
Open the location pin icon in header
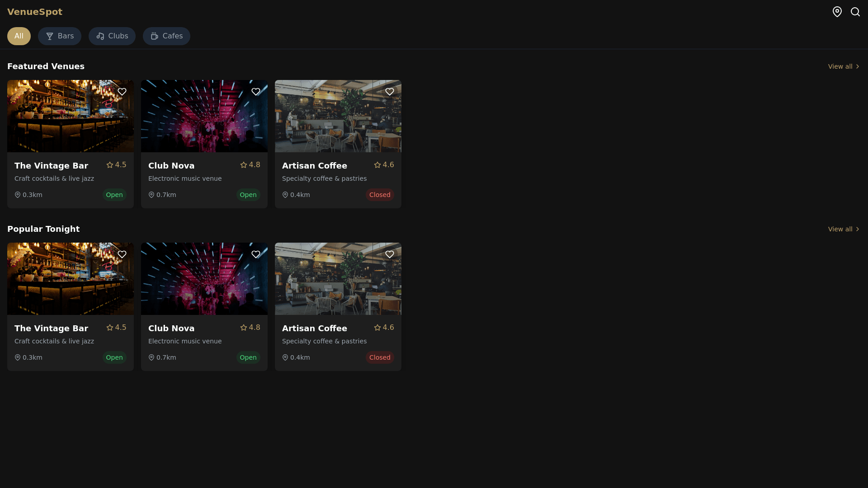click(x=837, y=12)
